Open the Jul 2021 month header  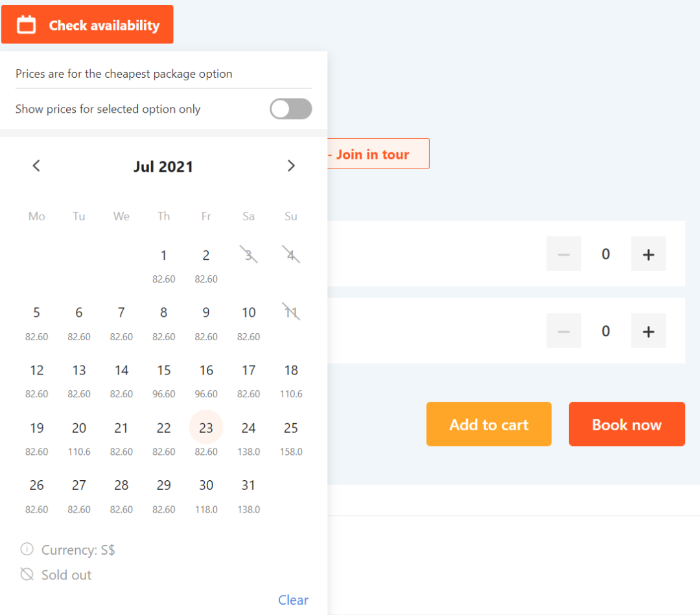163,167
